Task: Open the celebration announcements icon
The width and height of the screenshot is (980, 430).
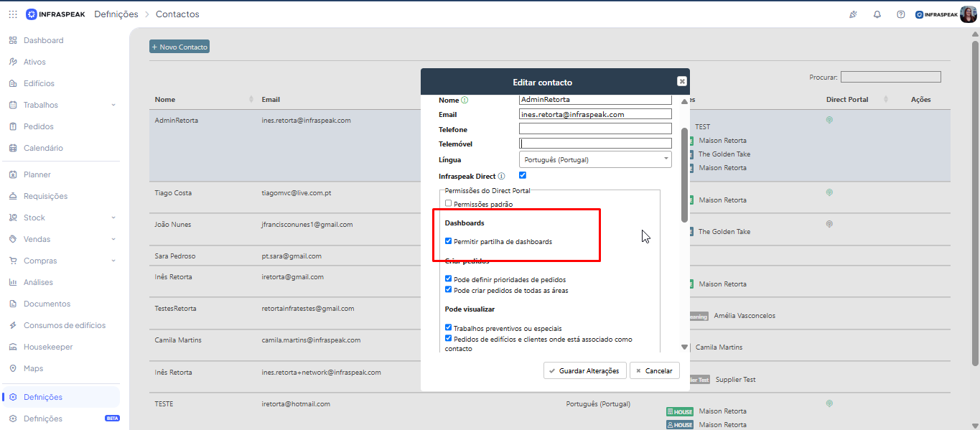Action: click(853, 14)
